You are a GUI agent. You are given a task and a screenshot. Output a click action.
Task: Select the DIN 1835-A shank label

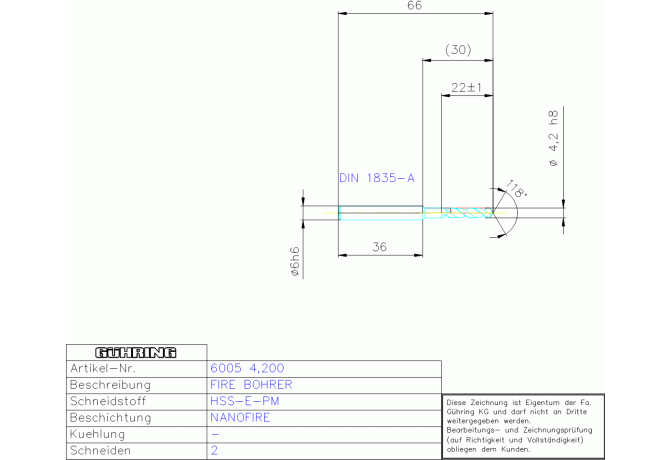click(x=376, y=178)
